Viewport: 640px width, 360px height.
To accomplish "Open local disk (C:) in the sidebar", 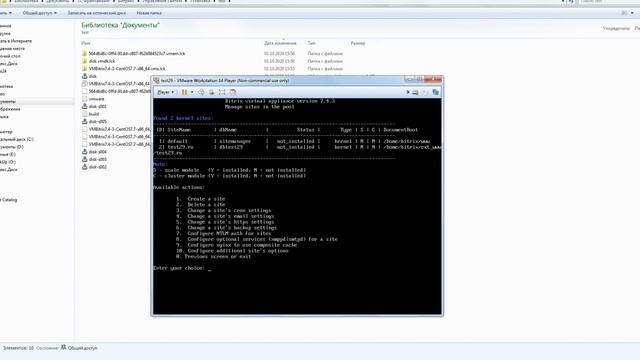I will tap(16, 139).
